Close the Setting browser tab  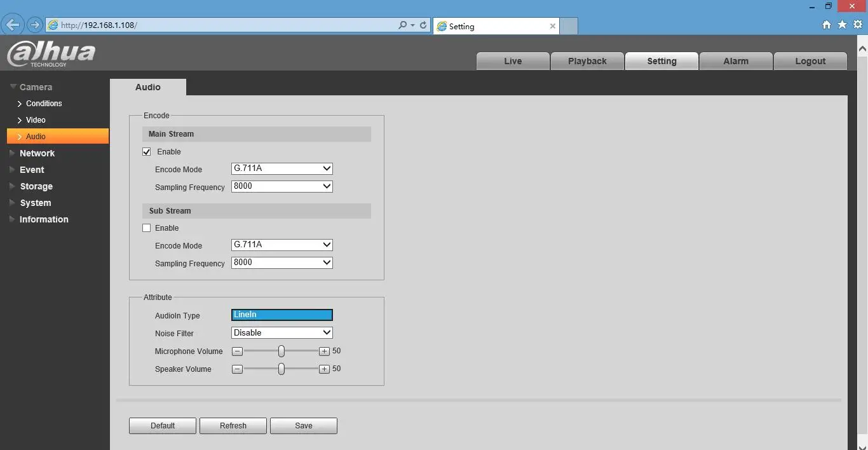pos(553,26)
